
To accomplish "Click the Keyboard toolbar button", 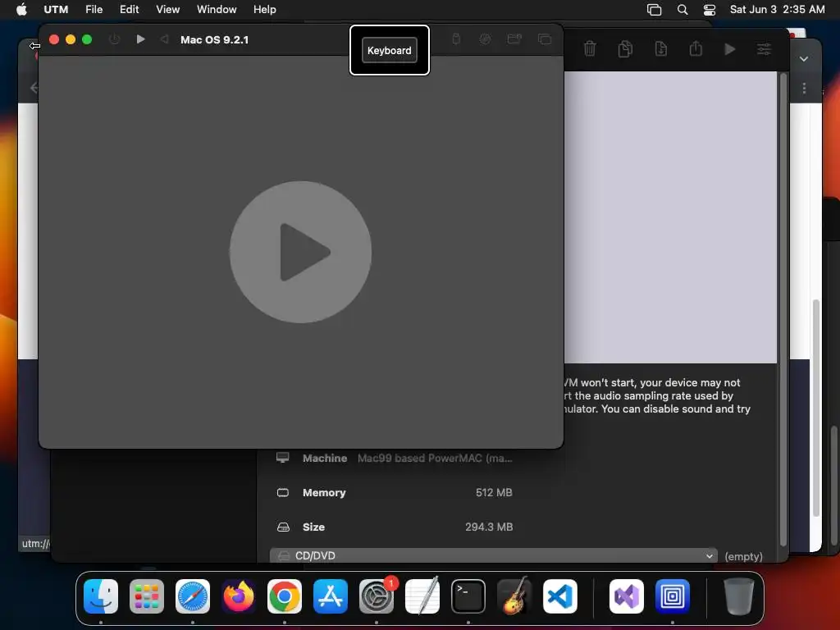I will point(390,50).
